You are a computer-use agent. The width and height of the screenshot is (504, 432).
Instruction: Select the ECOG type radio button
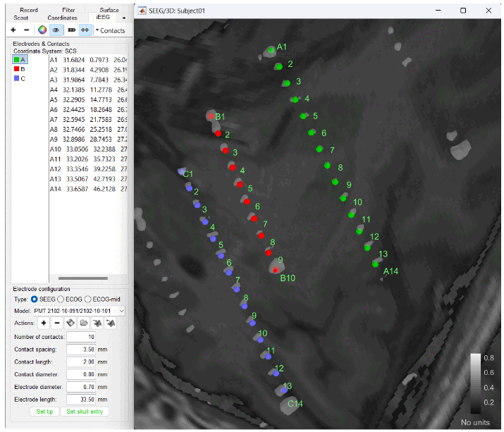61,299
